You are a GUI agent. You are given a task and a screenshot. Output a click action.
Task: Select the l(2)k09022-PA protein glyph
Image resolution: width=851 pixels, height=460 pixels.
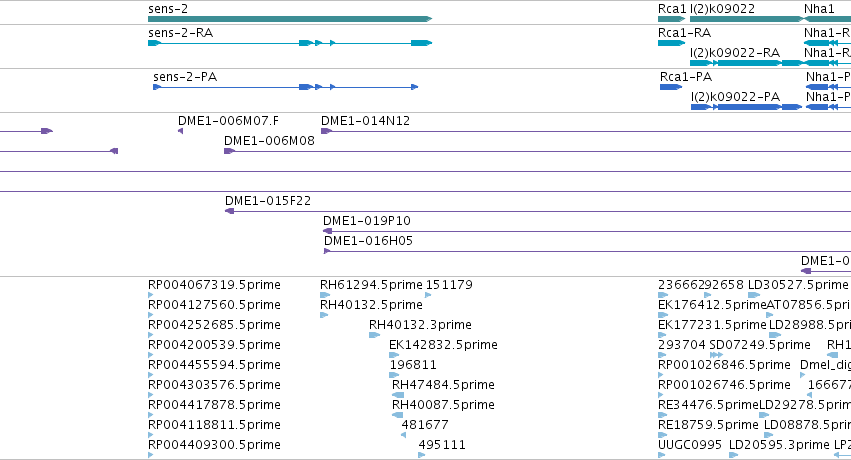pos(746,107)
